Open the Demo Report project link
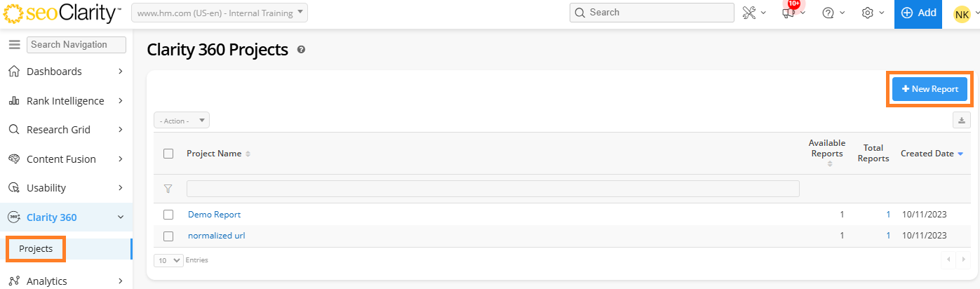The width and height of the screenshot is (980, 289). point(214,215)
